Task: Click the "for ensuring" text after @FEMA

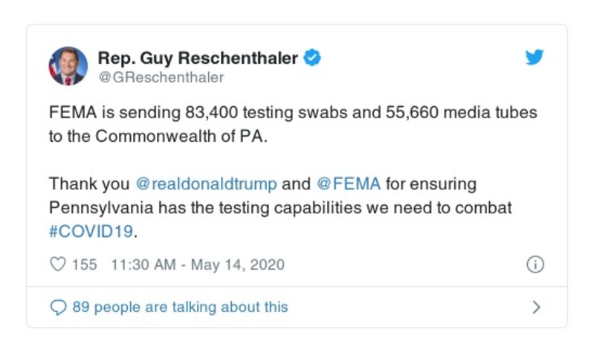Action: pos(431,183)
